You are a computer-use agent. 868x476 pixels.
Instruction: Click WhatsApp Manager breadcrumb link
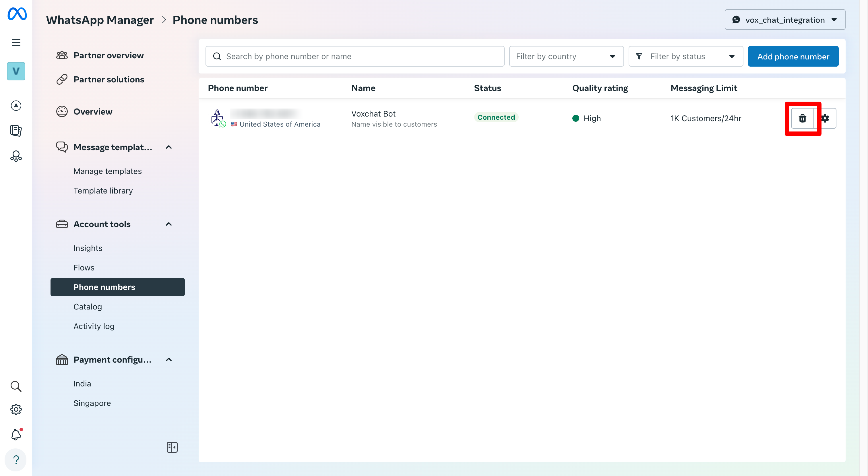point(100,20)
